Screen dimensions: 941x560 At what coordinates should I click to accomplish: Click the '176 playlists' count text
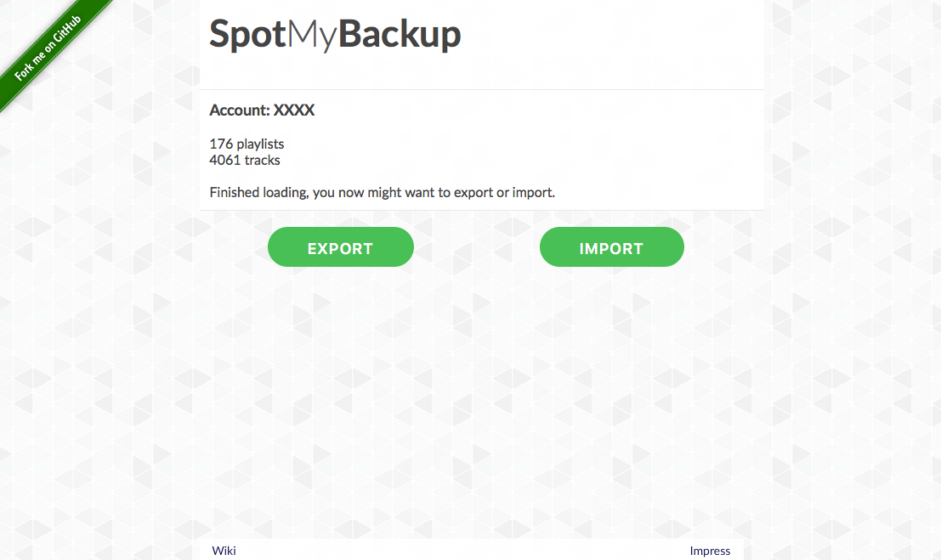coord(247,144)
